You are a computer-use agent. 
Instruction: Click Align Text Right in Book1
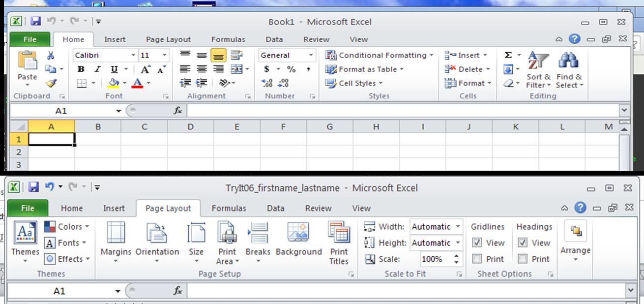[218, 69]
